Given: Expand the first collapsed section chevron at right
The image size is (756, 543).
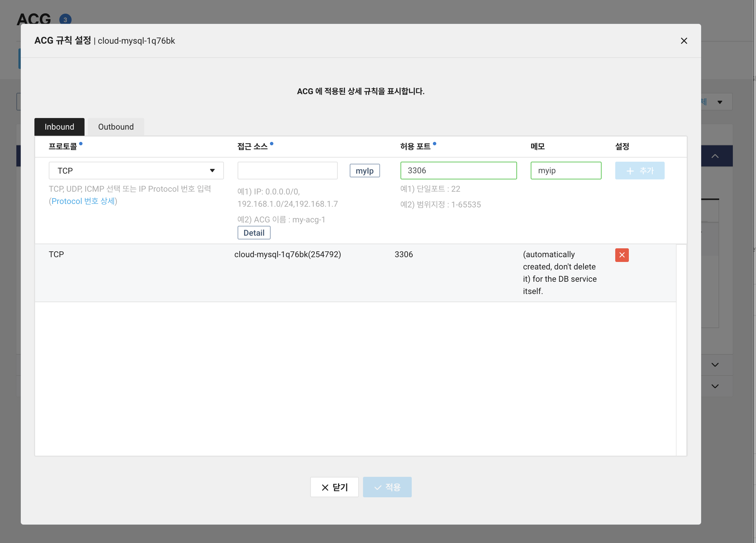Looking at the screenshot, I should [x=715, y=365].
